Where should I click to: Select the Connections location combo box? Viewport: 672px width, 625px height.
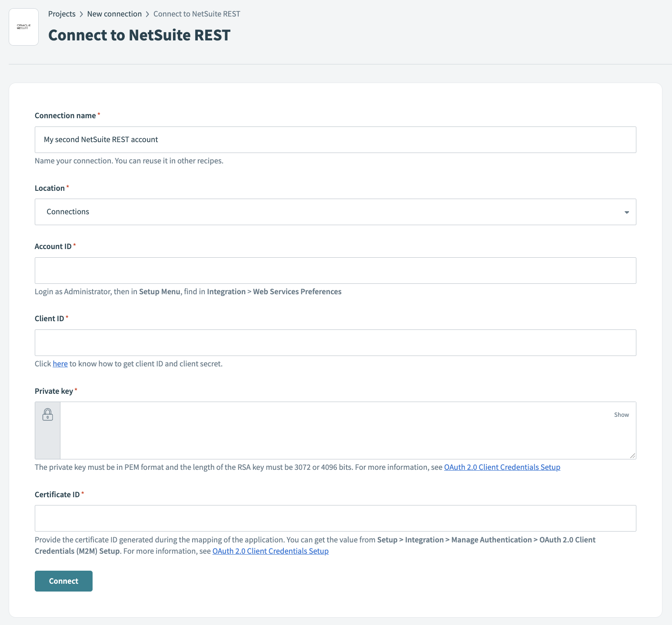(x=335, y=212)
